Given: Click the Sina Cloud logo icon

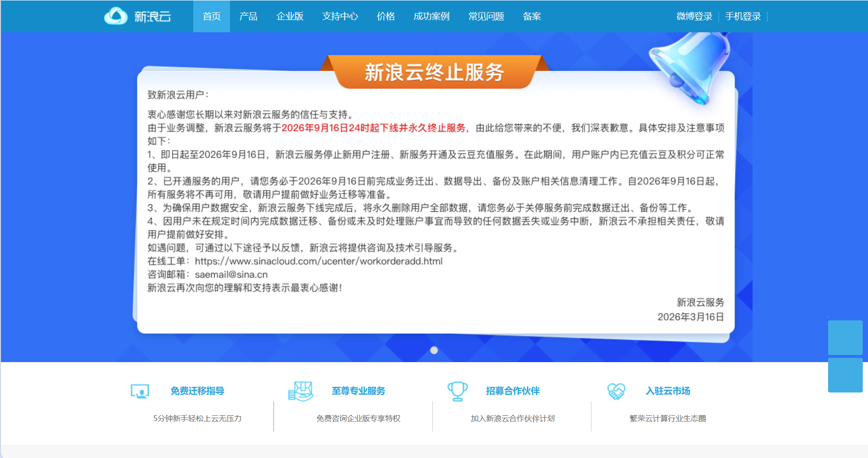Looking at the screenshot, I should pyautogui.click(x=116, y=16).
